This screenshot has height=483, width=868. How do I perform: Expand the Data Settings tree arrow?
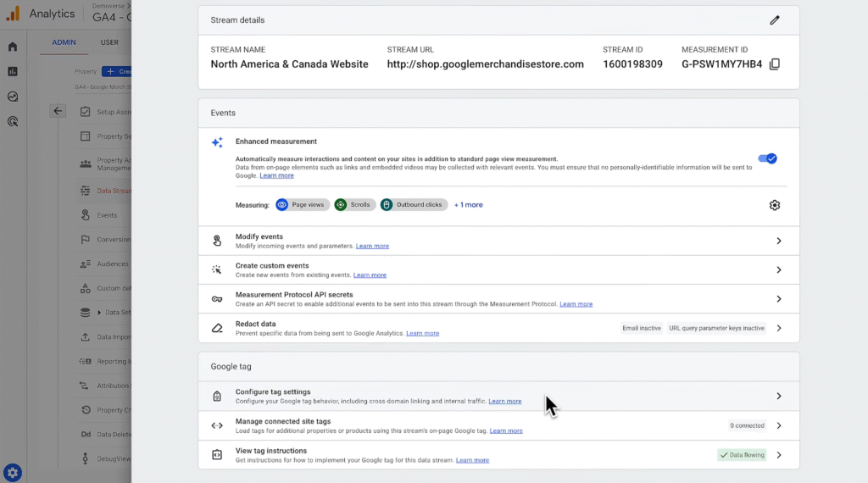pos(99,313)
